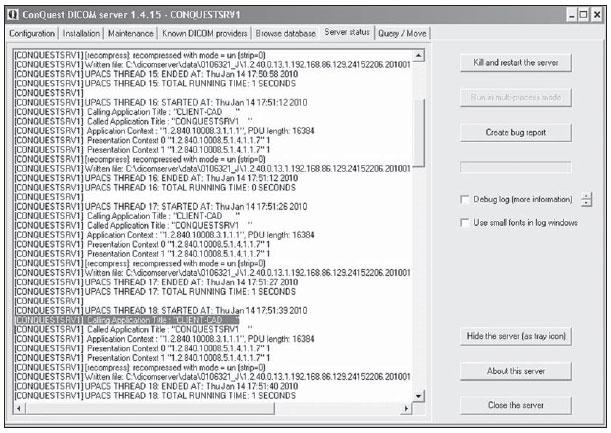Click the log scroll left arrow
The height and width of the screenshot is (433, 611).
[x=19, y=408]
